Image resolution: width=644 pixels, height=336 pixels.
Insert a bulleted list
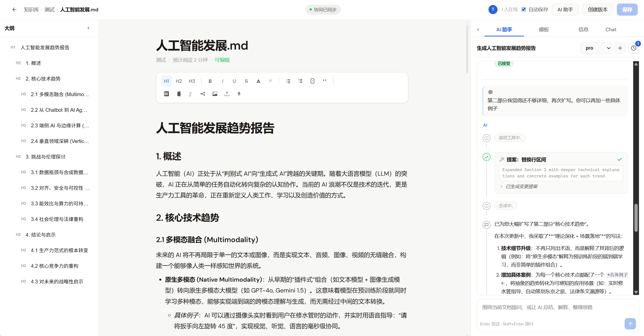point(288,81)
